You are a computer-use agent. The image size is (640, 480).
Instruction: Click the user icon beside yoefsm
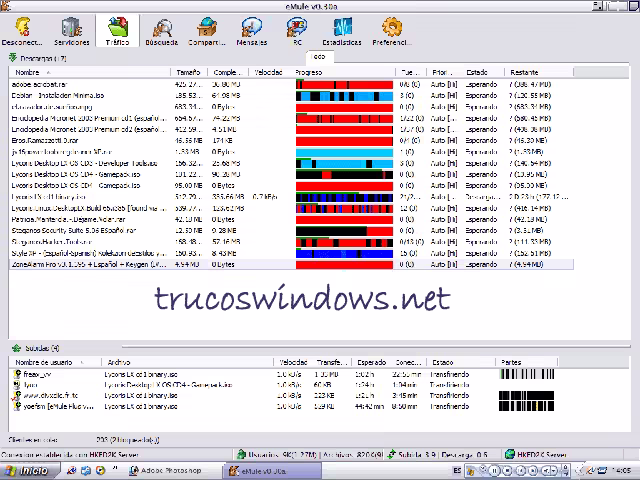[x=17, y=406]
